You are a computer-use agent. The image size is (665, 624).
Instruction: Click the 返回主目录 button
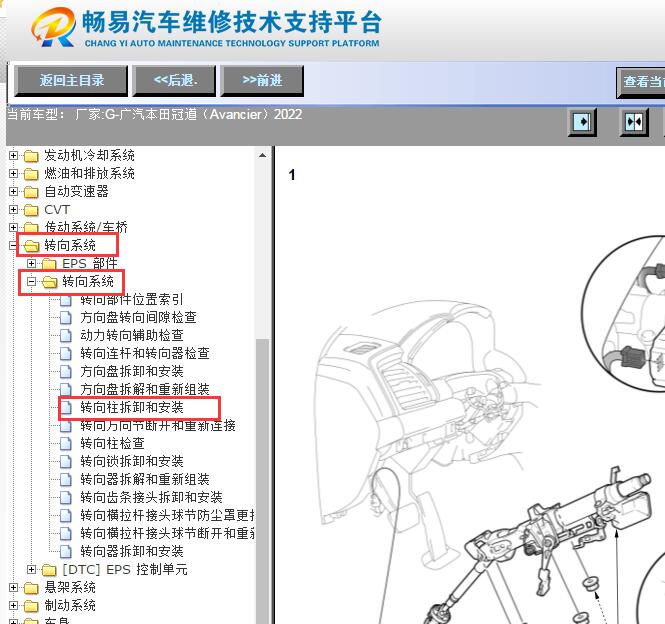coord(71,81)
